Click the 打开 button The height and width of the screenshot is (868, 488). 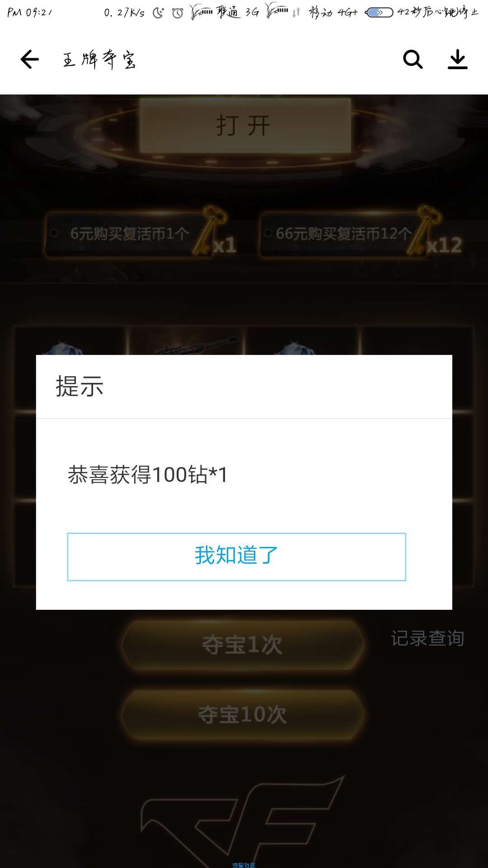click(244, 126)
